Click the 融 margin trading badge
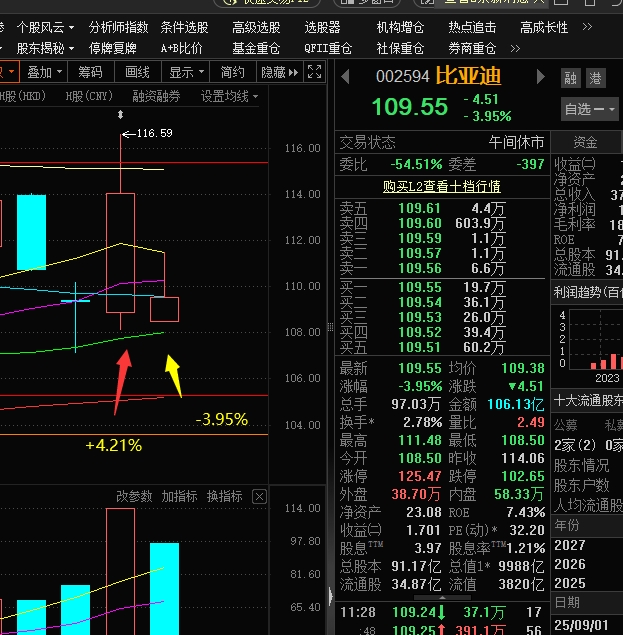This screenshot has width=623, height=635. click(570, 78)
